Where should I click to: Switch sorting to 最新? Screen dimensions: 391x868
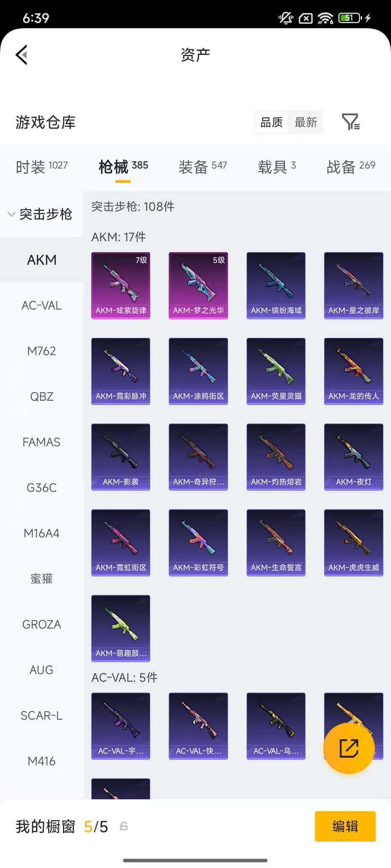coord(306,123)
